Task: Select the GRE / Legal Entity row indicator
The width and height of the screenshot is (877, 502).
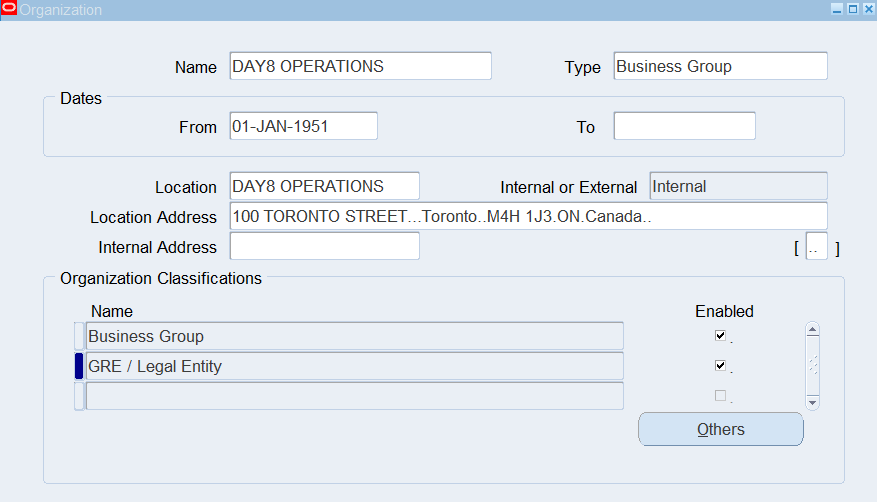Action: click(79, 366)
